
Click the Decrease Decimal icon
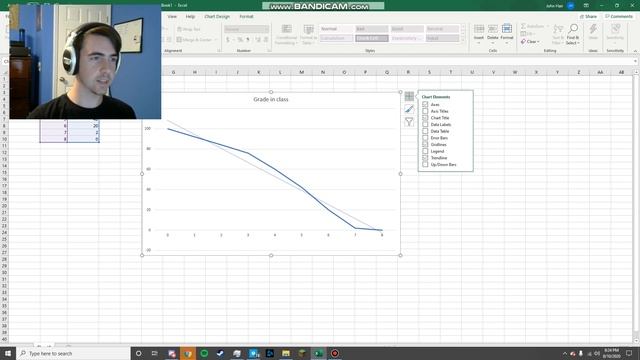[x=266, y=40]
